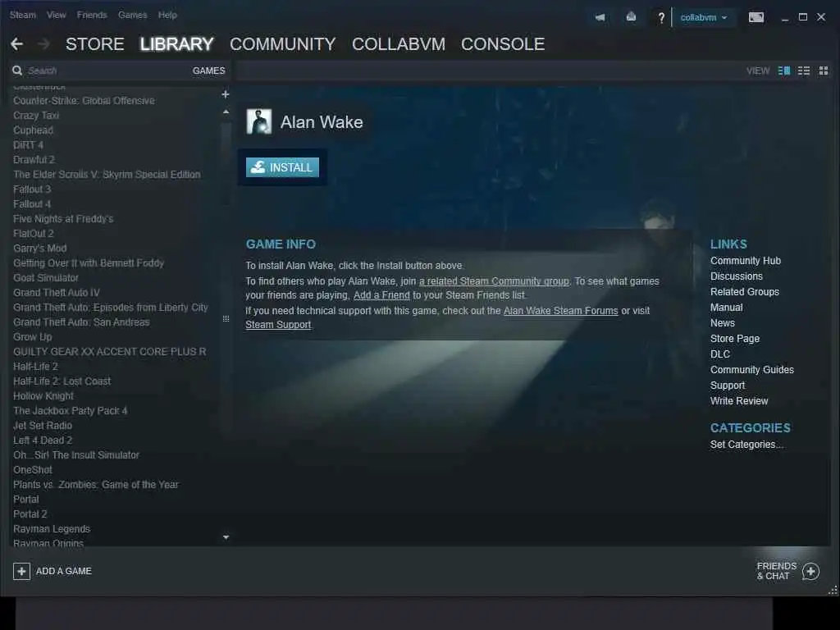Image resolution: width=840 pixels, height=630 pixels.
Task: Click Set Categories...
Action: point(746,445)
